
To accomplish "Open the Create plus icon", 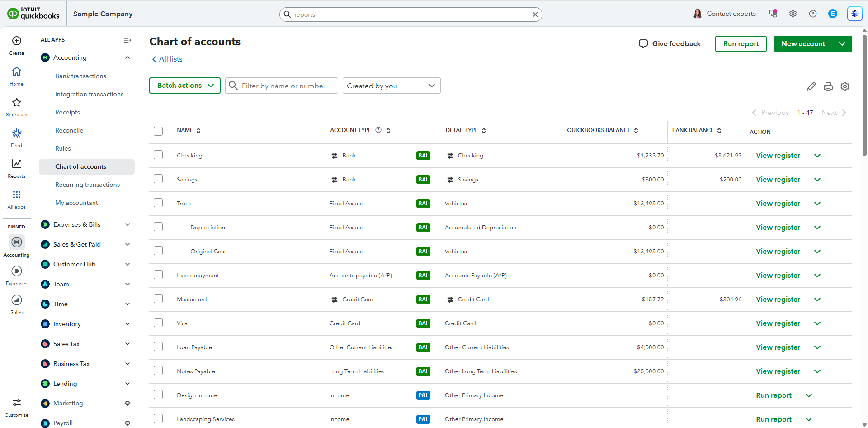I will (17, 41).
